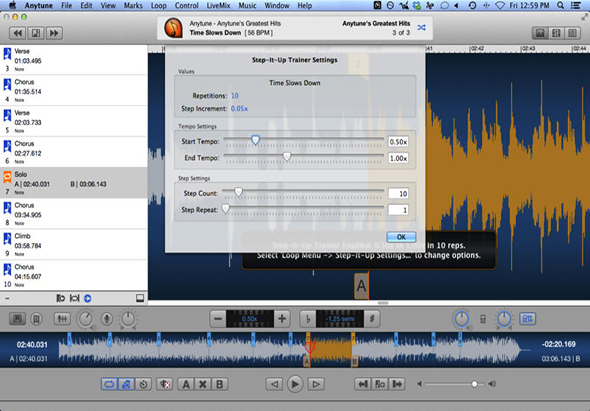
Task: Open the Loop menu
Action: coord(158,6)
